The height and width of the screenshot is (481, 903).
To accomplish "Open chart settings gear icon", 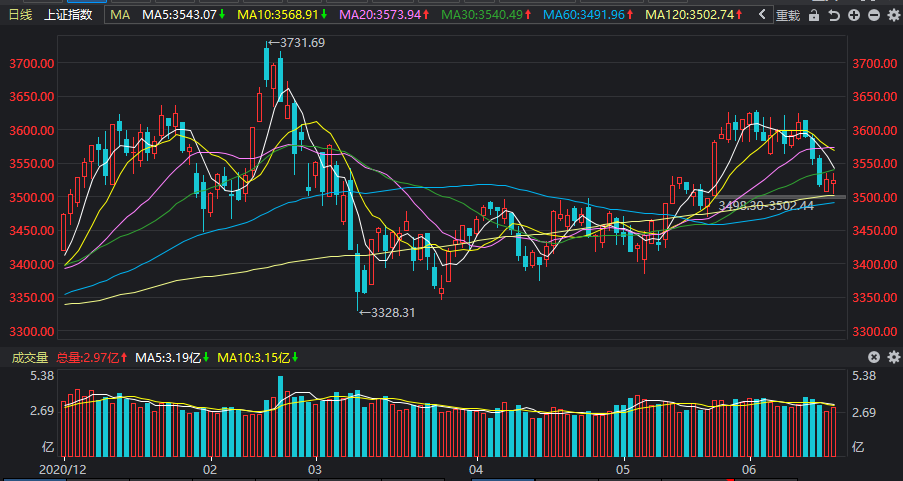I will (x=894, y=16).
